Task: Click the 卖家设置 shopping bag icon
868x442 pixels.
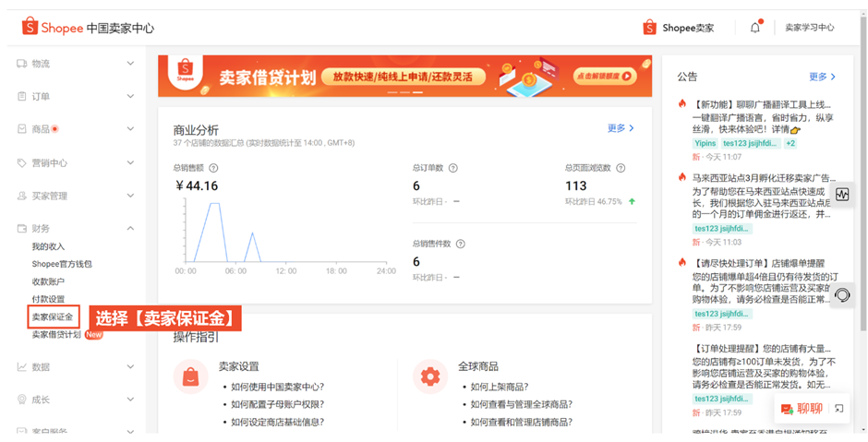Action: click(x=191, y=376)
